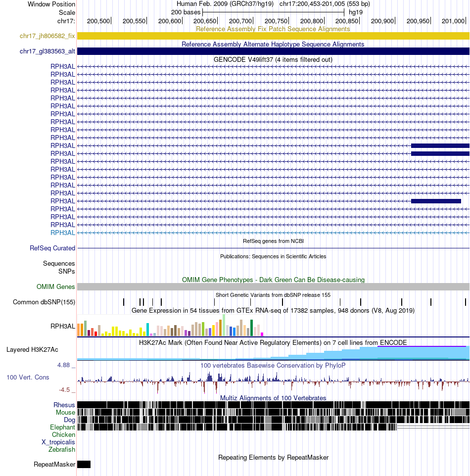Click the RefSeq Curated track label
470x476 pixels.
coord(52,248)
